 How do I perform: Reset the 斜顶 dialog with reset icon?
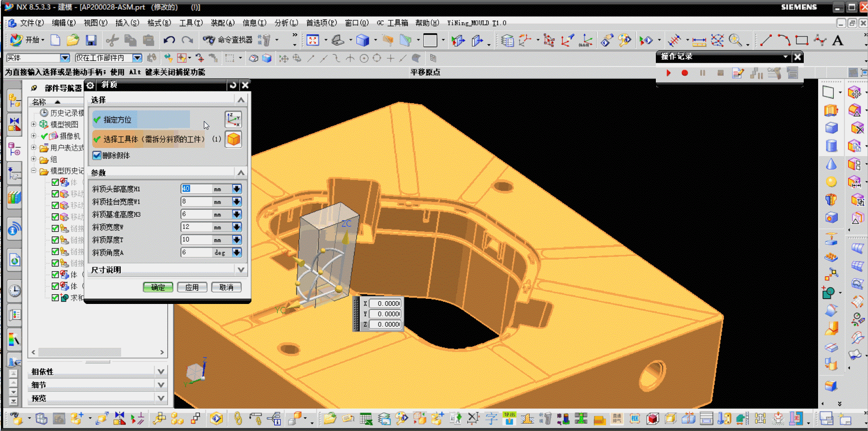(233, 85)
